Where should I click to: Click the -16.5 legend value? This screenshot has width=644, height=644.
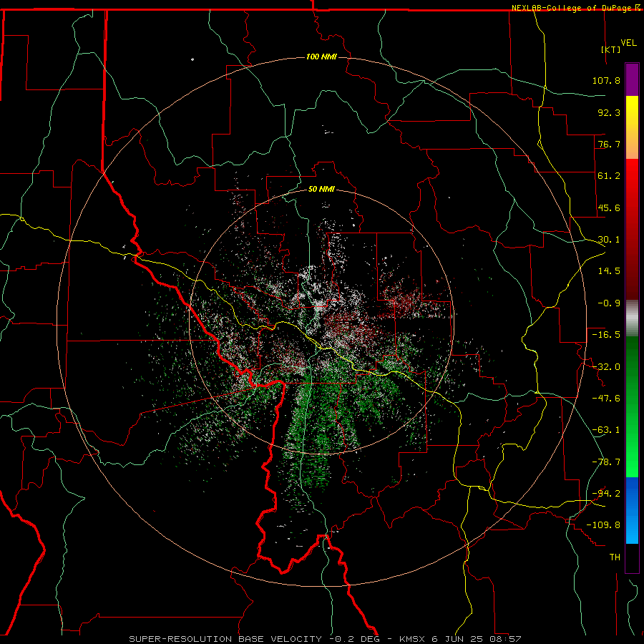606,335
